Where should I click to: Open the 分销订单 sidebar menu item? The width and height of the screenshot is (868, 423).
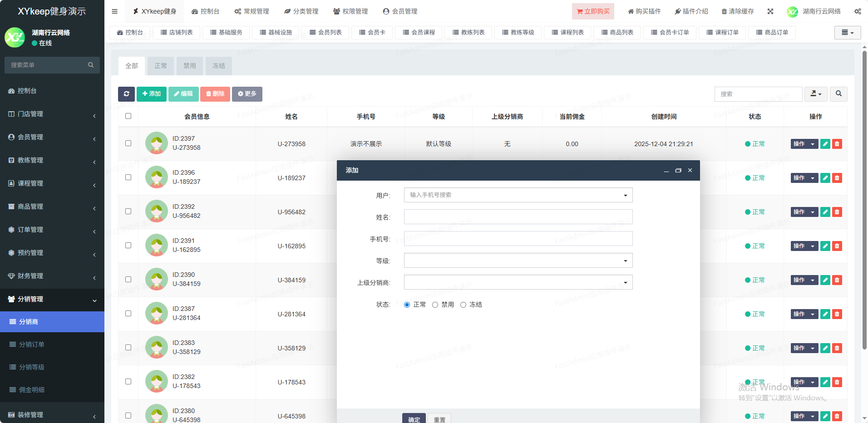coord(32,344)
